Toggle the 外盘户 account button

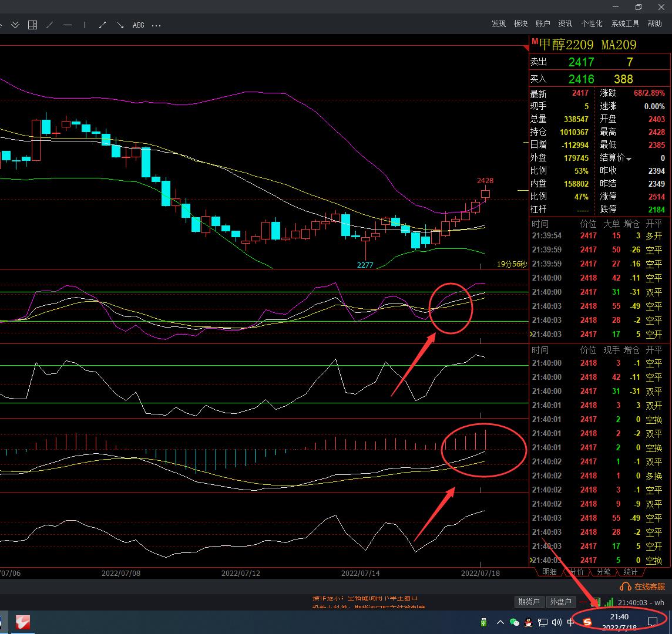[560, 602]
